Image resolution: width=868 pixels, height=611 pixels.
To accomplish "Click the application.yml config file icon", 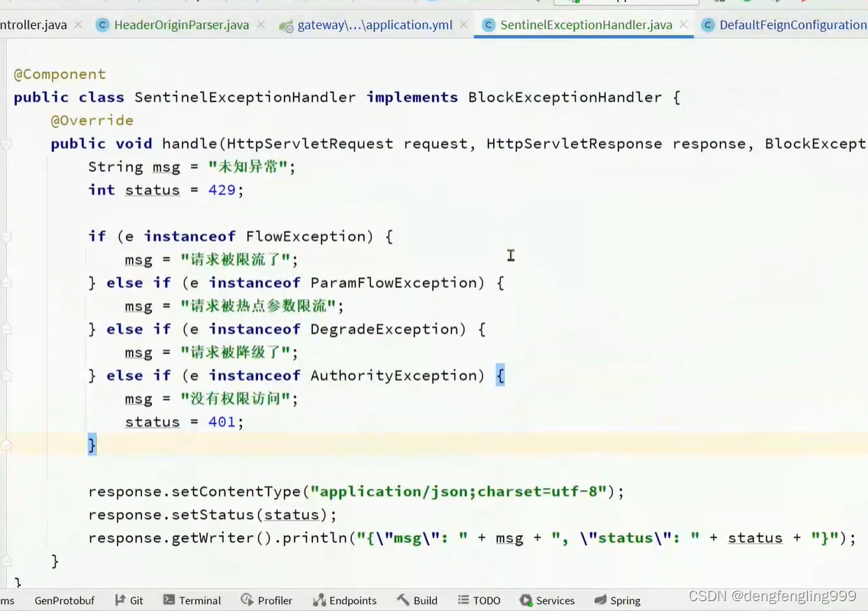I will [x=286, y=25].
